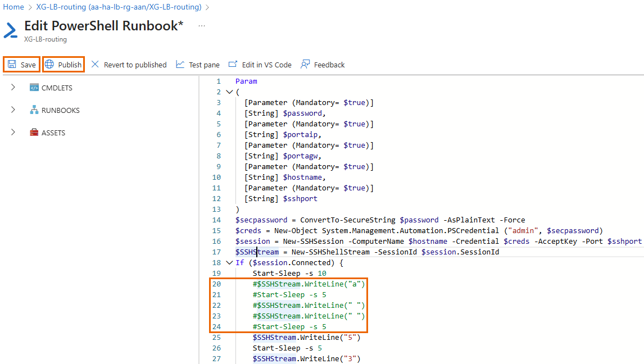Viewport: 644px width, 364px height.
Task: Click line number 17 in the editor
Action: [x=216, y=252]
